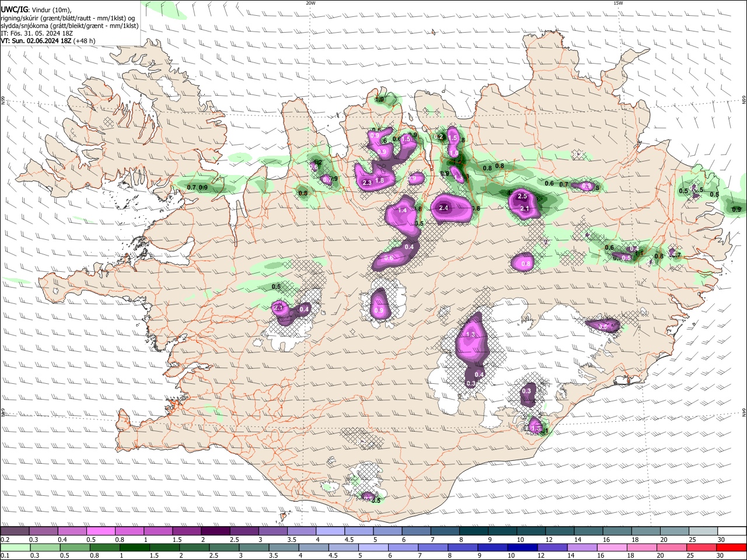Click the lower legend swatch above 9
This screenshot has width=747, height=560.
(x=492, y=547)
